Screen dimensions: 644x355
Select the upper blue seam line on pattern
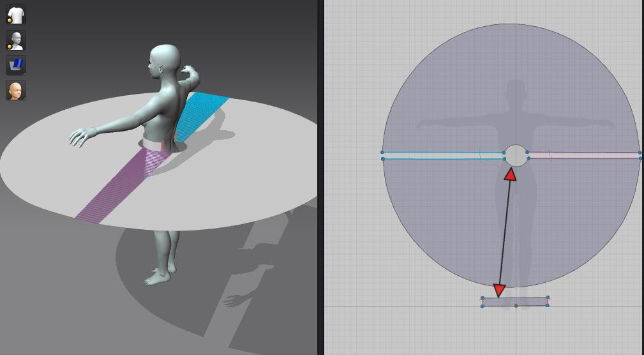444,153
